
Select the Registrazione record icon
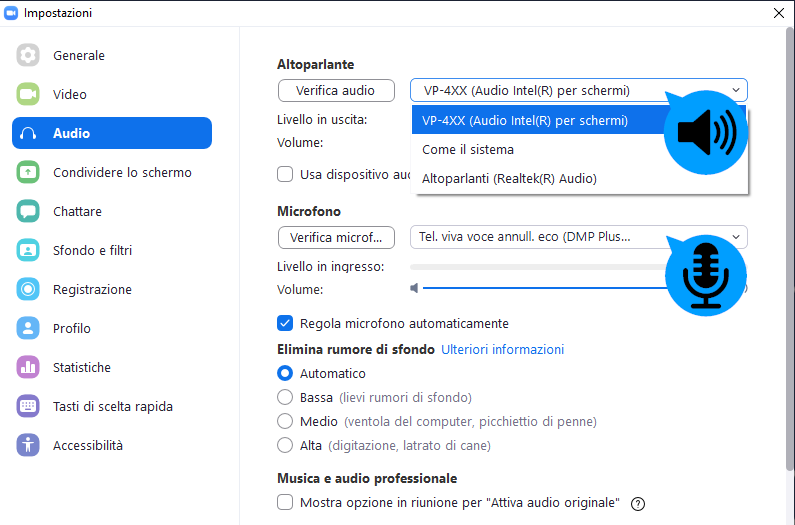coord(28,289)
